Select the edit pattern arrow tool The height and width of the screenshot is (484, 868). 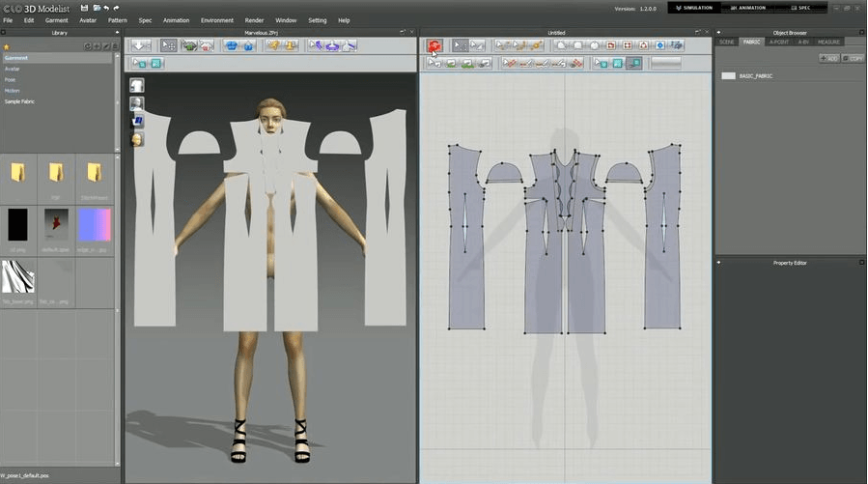460,45
